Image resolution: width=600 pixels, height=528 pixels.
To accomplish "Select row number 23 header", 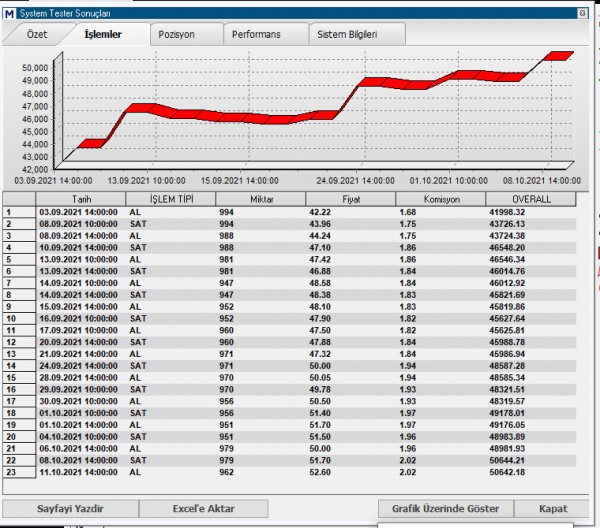I will tap(19, 472).
